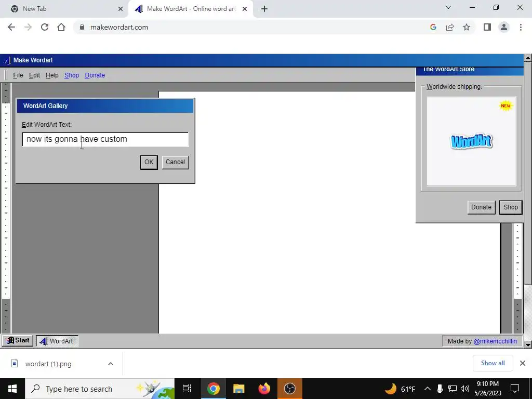Screen dimensions: 532x399
Task: Switch to the New Tab tab
Action: pos(64,9)
